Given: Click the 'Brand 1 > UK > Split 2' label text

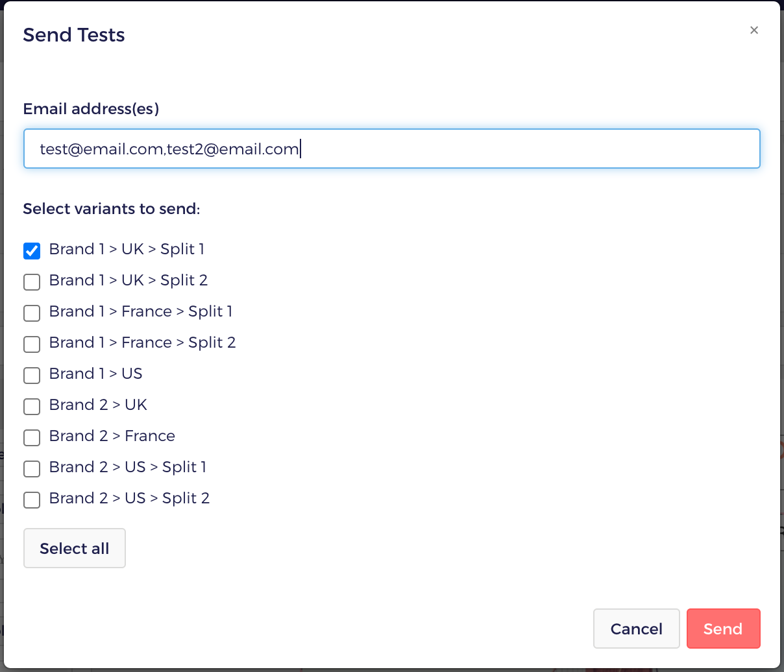Looking at the screenshot, I should tap(129, 280).
